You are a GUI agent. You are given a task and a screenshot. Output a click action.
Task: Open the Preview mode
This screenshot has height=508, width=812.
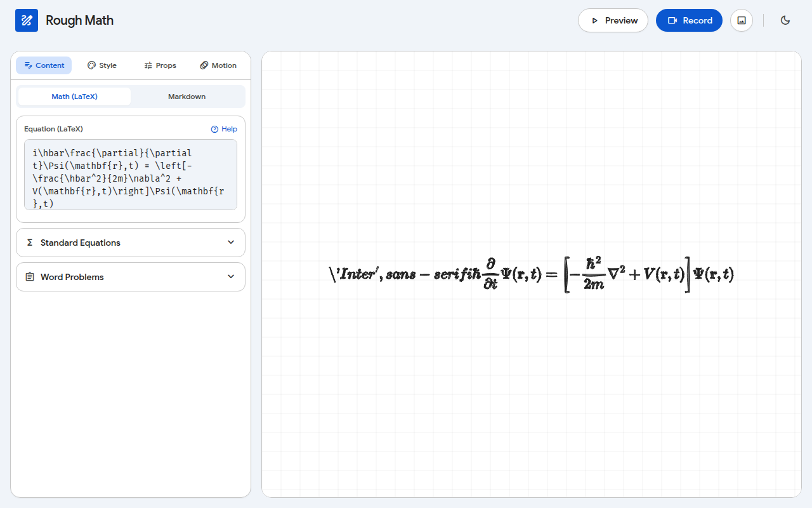[x=613, y=20]
